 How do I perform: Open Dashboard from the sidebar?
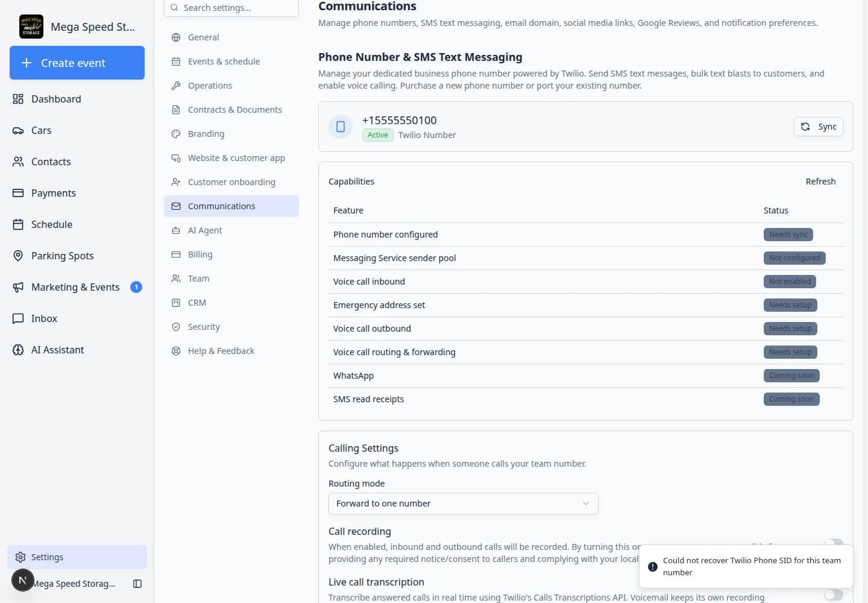click(x=77, y=99)
